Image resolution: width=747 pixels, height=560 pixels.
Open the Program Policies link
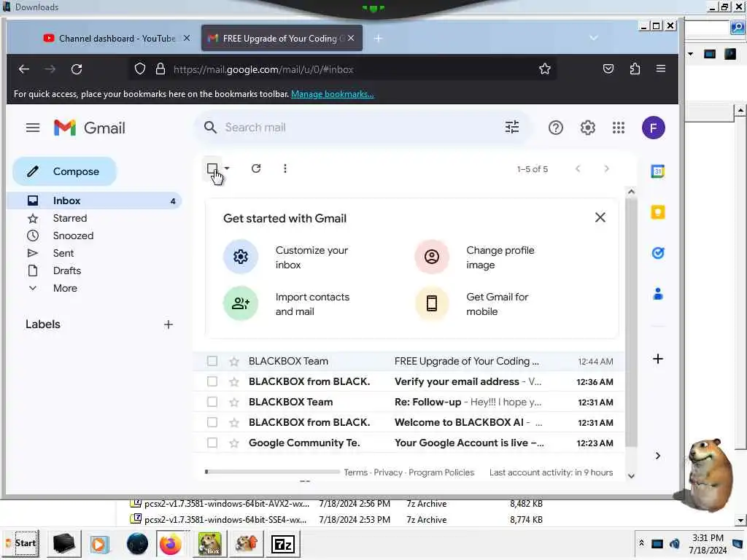[441, 472]
